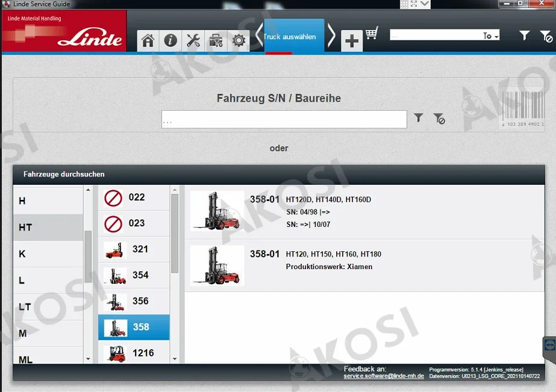Open service.software@linde-mh.de feedback link
This screenshot has width=556, height=392.
coord(384,376)
